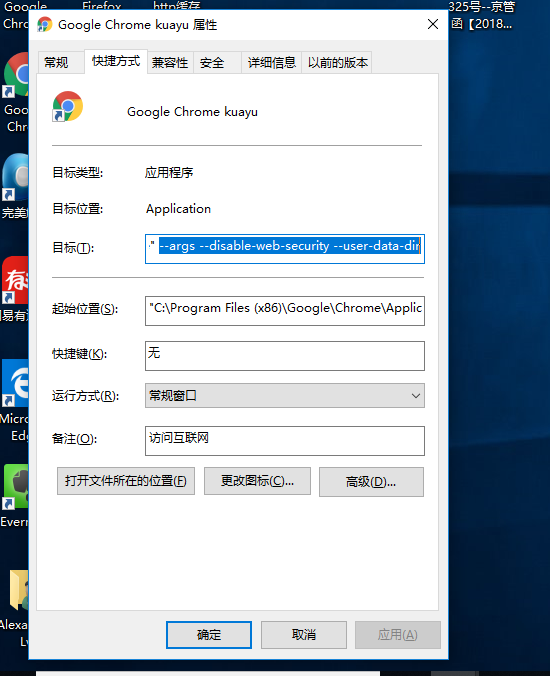Confirm with the 确定 button

click(x=209, y=635)
